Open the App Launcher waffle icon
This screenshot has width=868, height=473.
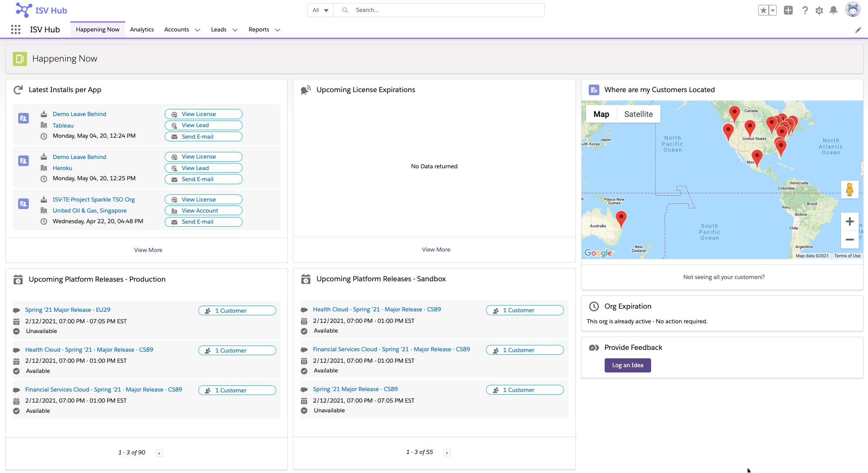coord(15,29)
